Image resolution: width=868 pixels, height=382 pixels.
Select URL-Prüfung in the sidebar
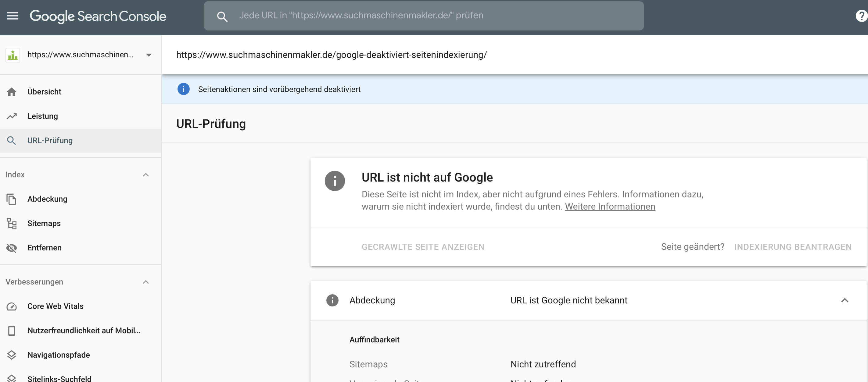(x=81, y=141)
